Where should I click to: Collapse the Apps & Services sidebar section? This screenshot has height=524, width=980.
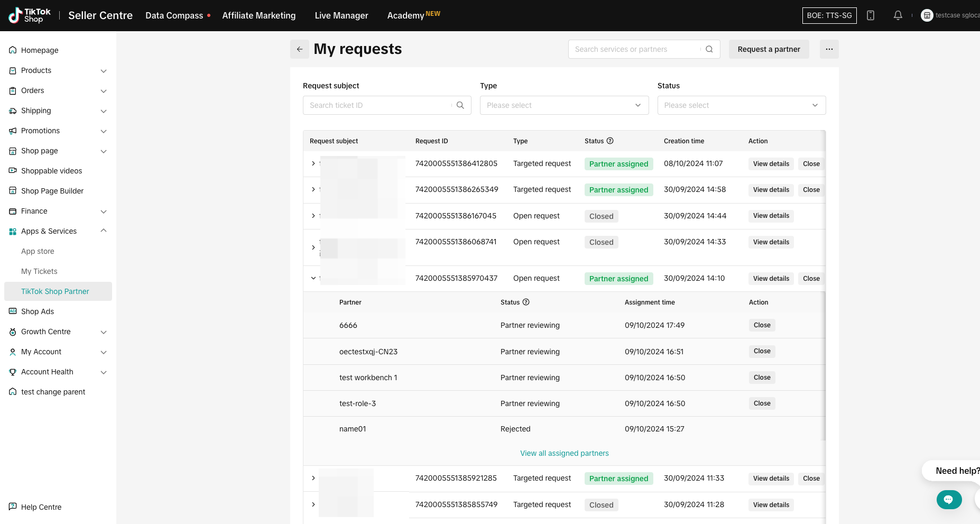coord(104,231)
